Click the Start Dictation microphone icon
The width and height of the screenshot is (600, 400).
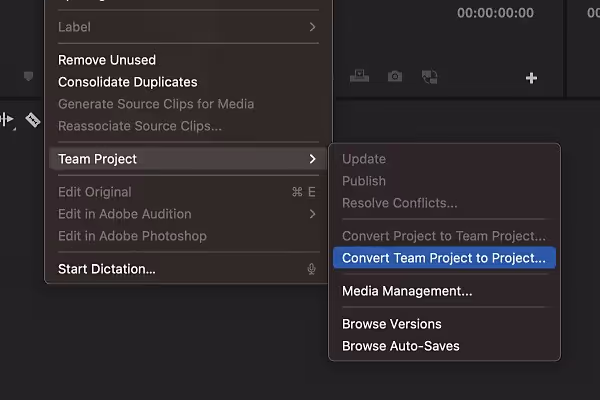[x=311, y=269]
